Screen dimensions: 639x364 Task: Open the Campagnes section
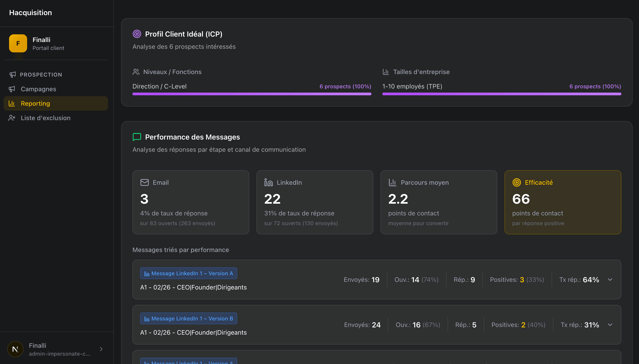click(56, 89)
